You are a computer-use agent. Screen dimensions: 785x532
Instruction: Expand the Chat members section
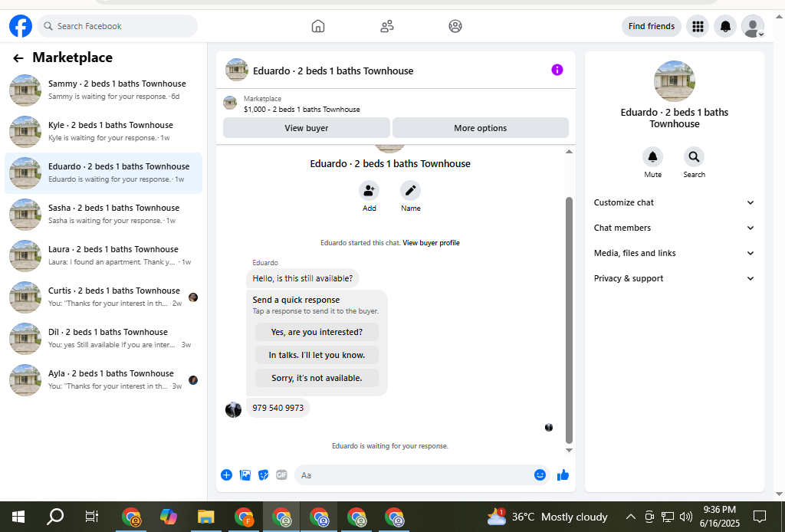pyautogui.click(x=674, y=228)
